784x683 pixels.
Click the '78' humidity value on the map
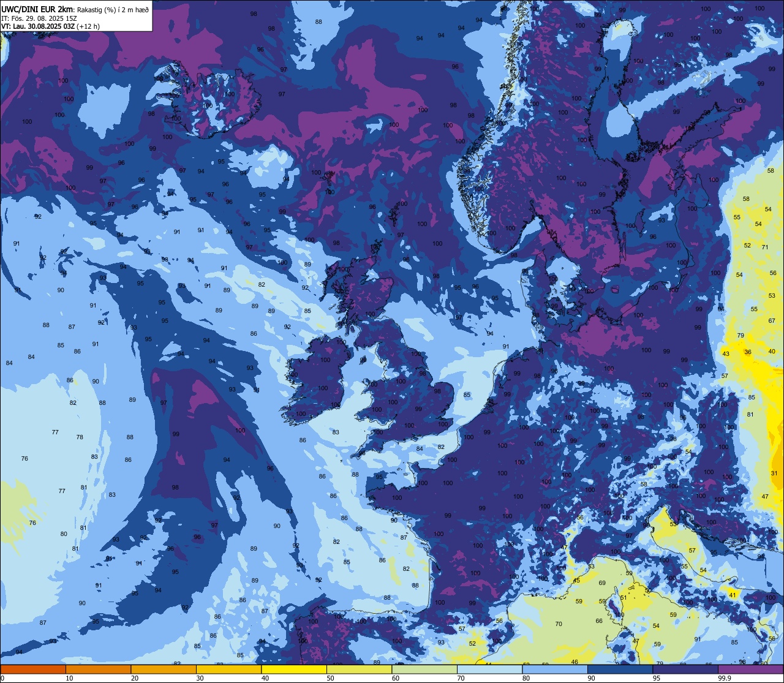coord(80,437)
